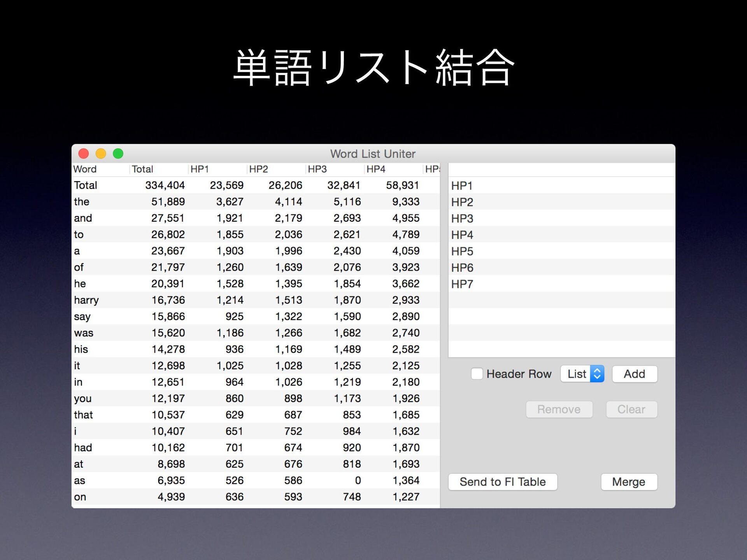The height and width of the screenshot is (560, 747).
Task: Close the Word List Uniter window
Action: click(84, 154)
